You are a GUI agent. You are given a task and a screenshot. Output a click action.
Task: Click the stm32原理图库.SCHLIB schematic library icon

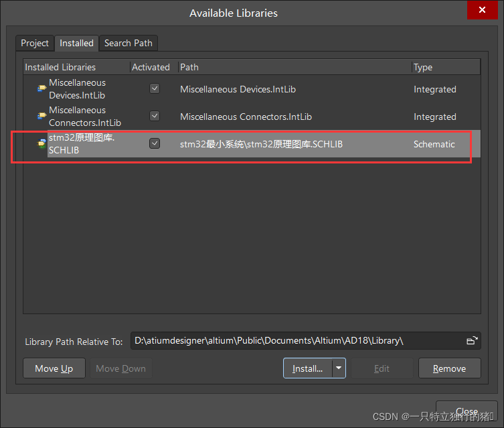coord(41,144)
